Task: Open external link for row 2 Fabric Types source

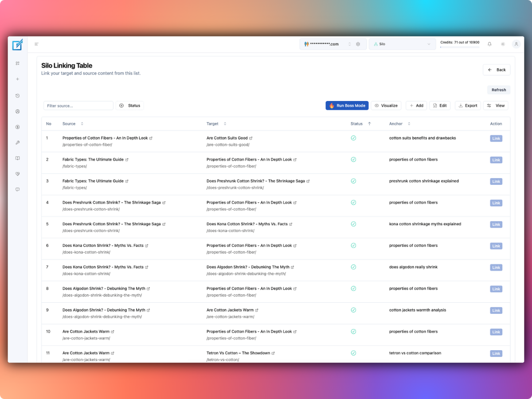Action: 127,160
